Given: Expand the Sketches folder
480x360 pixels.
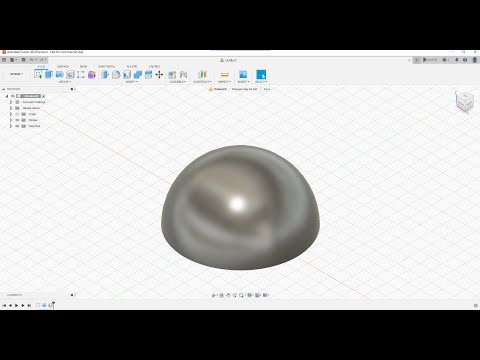Looking at the screenshot, I should (11, 126).
